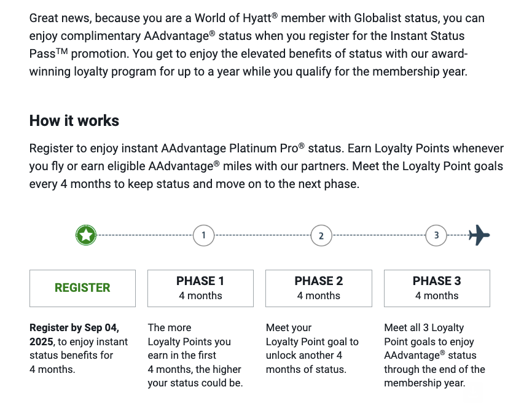The width and height of the screenshot is (532, 403).
Task: Click 'Register by Sep 04, 2025' bold text
Action: [74, 334]
